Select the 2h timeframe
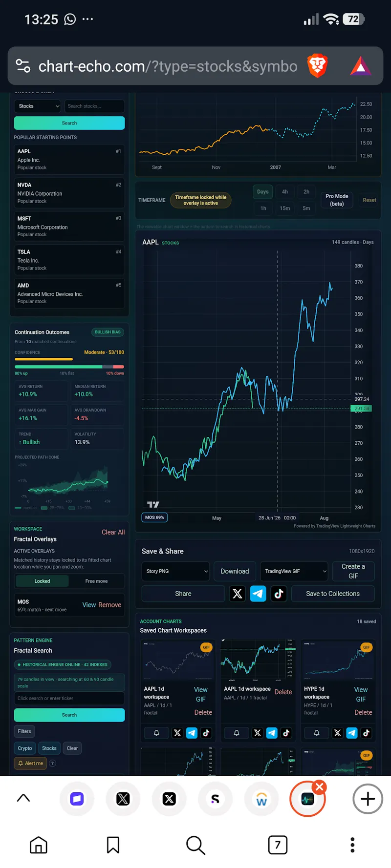Viewport: 391px width, 868px height. (x=306, y=192)
